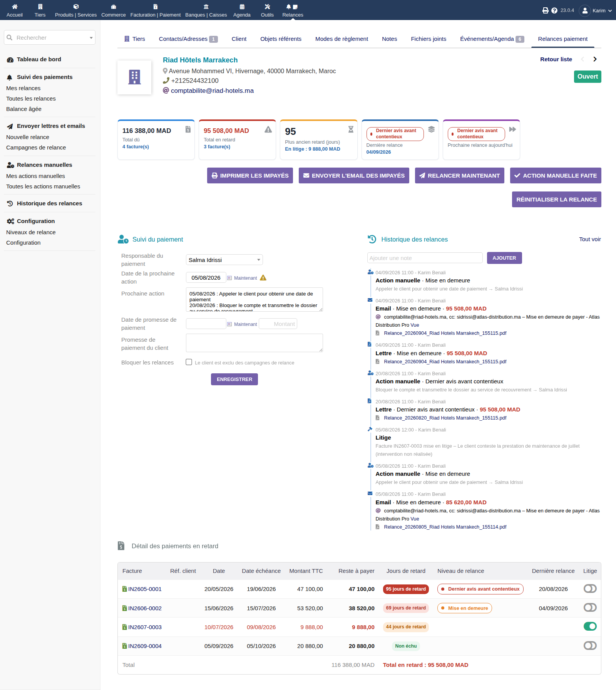Screen dimensions: 616x690
Task: Click the RELANCER MAINTENANT button
Action: point(459,175)
